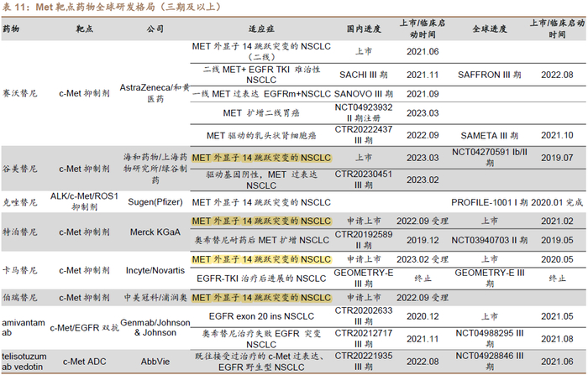Click the date '2021.06' in savolitinib row
Viewport: 588px width, 375px height.
point(423,52)
